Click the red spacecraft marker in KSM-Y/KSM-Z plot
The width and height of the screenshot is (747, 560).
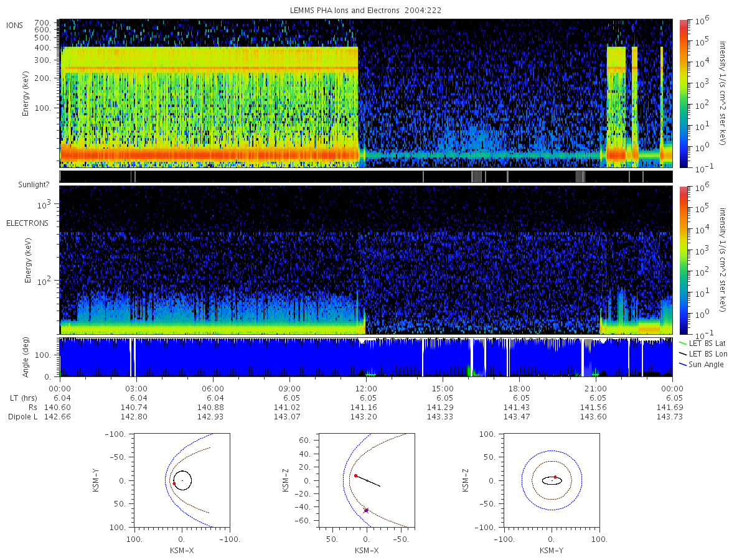pyautogui.click(x=555, y=477)
